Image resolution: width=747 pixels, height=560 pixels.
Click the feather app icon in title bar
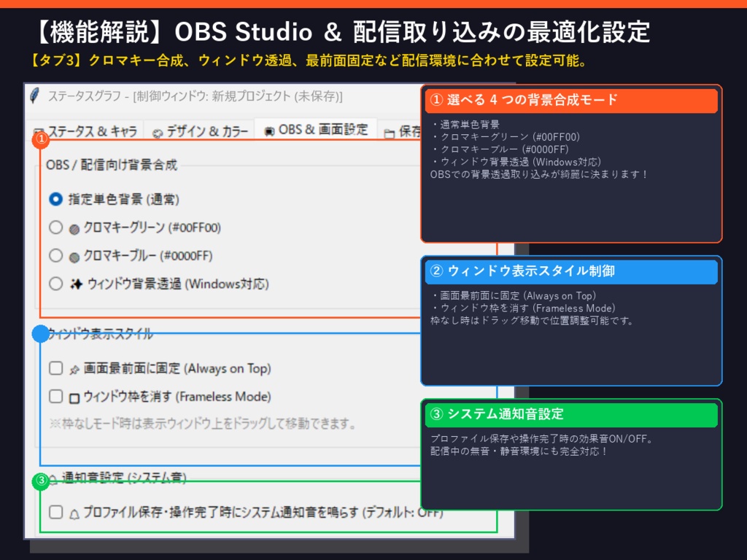[x=34, y=96]
